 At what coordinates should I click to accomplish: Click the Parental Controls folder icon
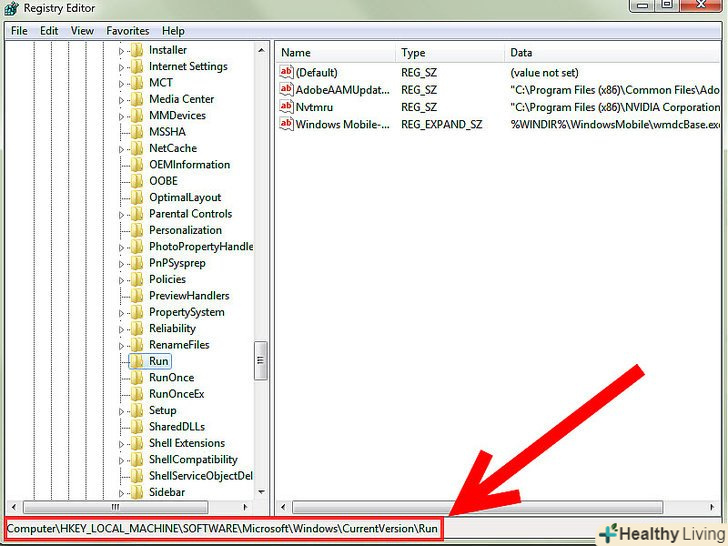click(136, 214)
